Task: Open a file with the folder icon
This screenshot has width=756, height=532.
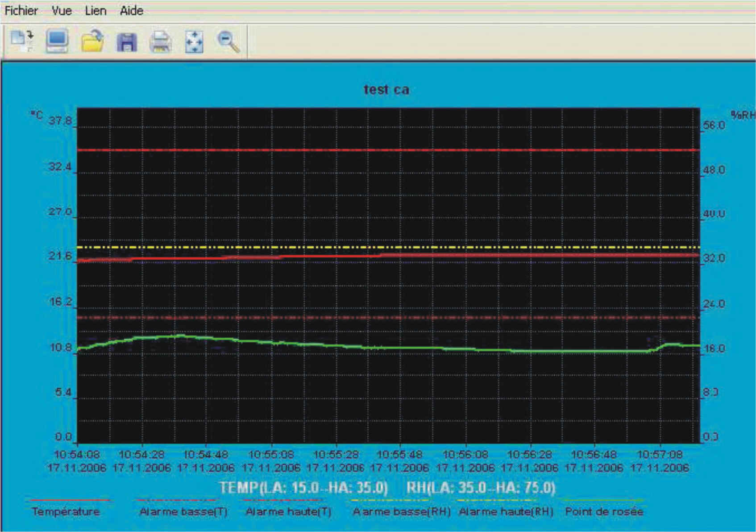Action: [x=92, y=42]
